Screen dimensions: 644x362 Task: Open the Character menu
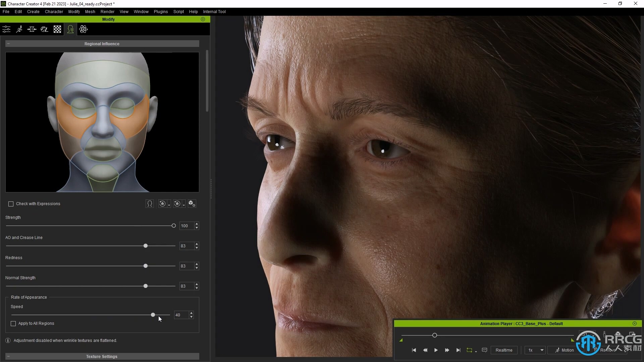(x=54, y=11)
